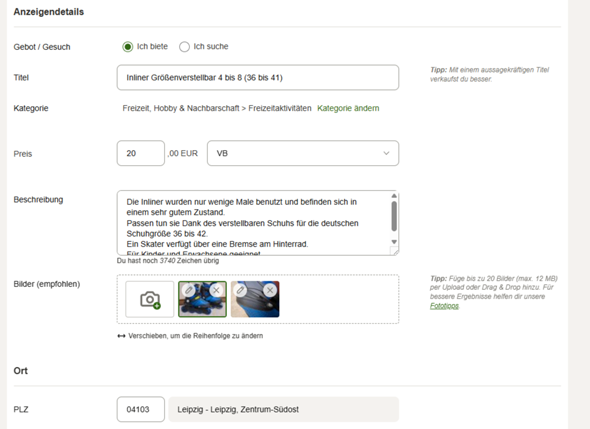The image size is (590, 429).
Task: Click the 'Du hast noch 3740 Zeichen übrig' text
Action: pos(168,261)
